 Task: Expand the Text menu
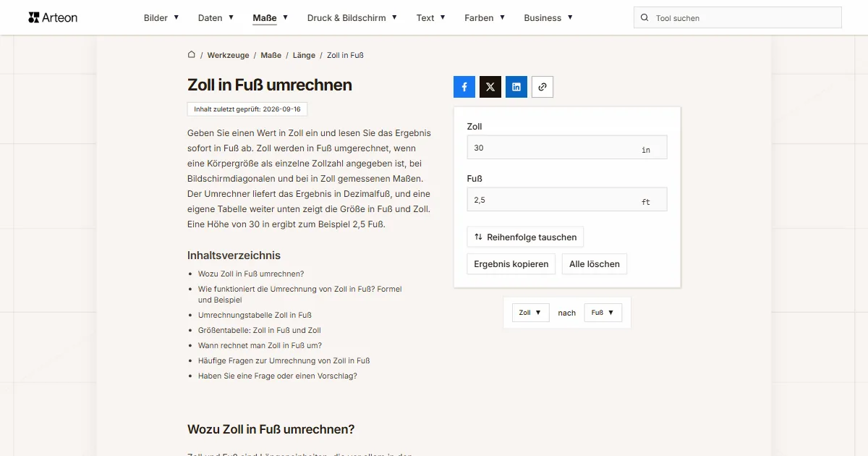click(431, 17)
